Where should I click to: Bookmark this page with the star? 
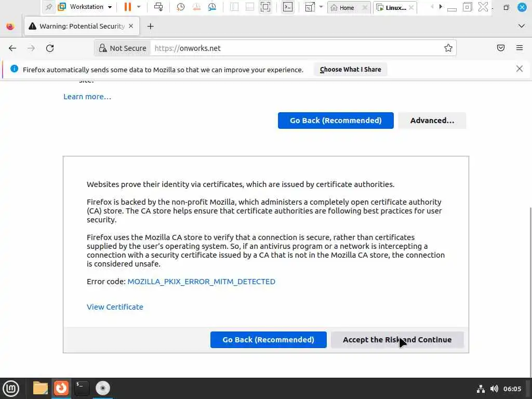point(448,48)
